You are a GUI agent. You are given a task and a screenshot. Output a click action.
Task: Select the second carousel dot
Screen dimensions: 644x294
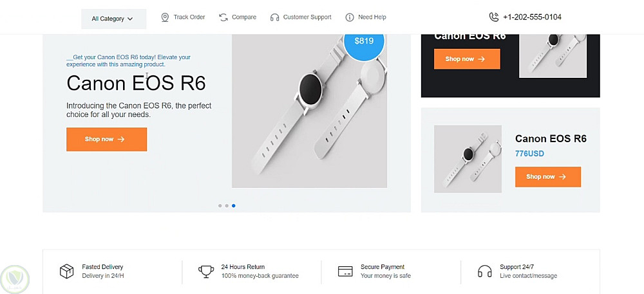pyautogui.click(x=227, y=206)
